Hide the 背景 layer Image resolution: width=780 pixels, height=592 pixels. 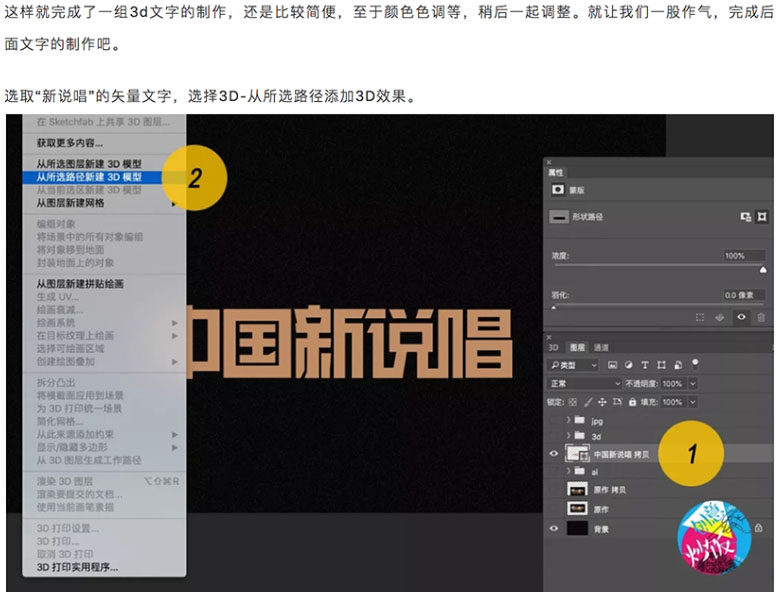click(x=554, y=528)
